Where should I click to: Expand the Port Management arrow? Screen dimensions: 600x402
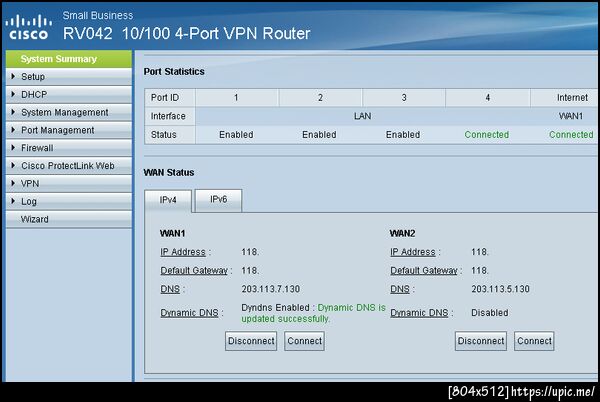click(13, 130)
